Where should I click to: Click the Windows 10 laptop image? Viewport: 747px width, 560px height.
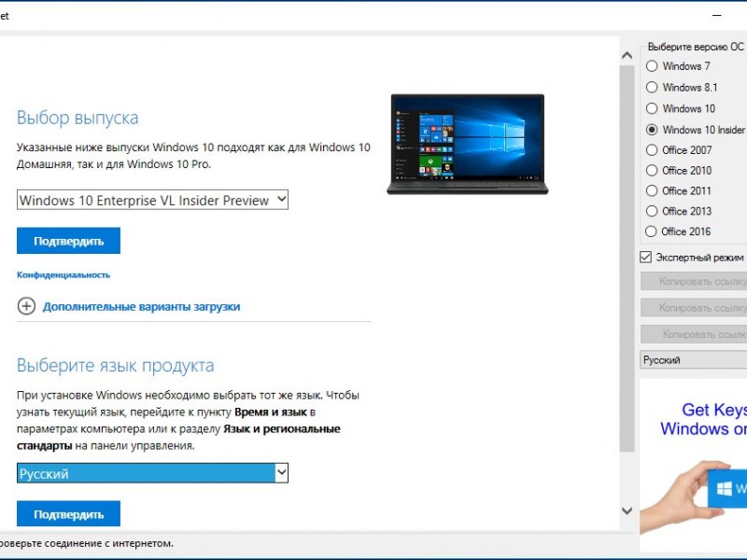pos(468,144)
